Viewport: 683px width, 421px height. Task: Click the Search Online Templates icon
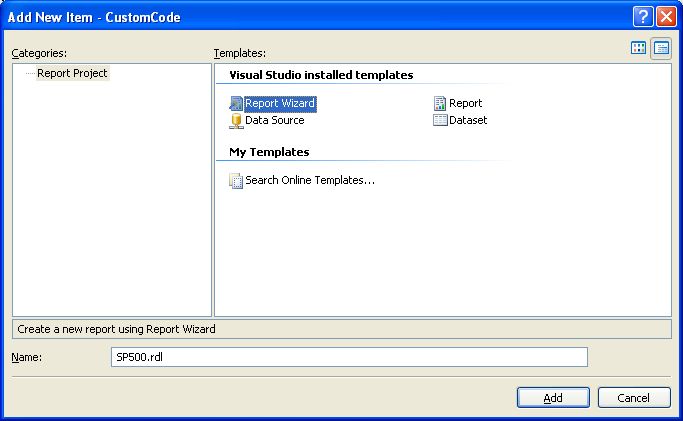pyautogui.click(x=236, y=181)
